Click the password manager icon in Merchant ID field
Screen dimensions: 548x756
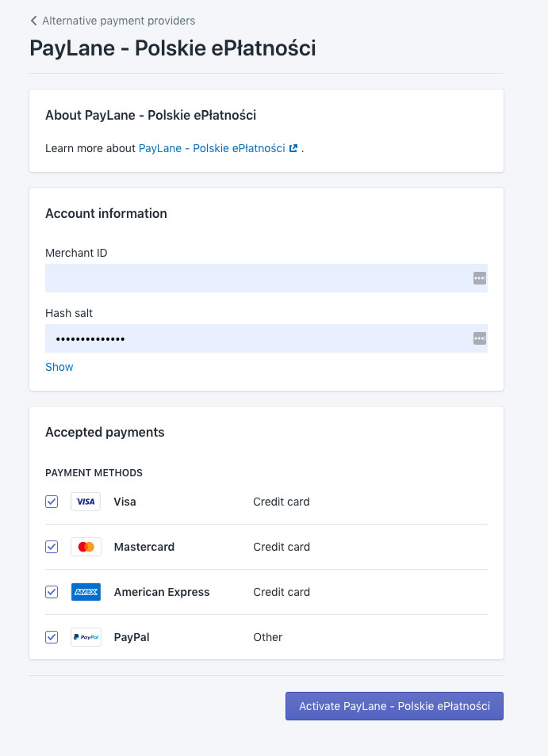[480, 278]
